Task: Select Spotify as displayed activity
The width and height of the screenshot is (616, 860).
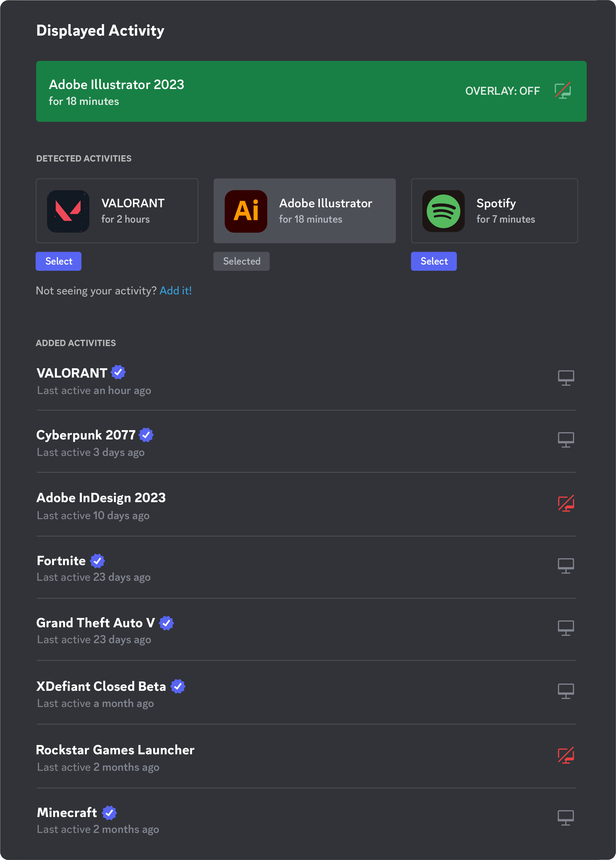Action: (x=434, y=261)
